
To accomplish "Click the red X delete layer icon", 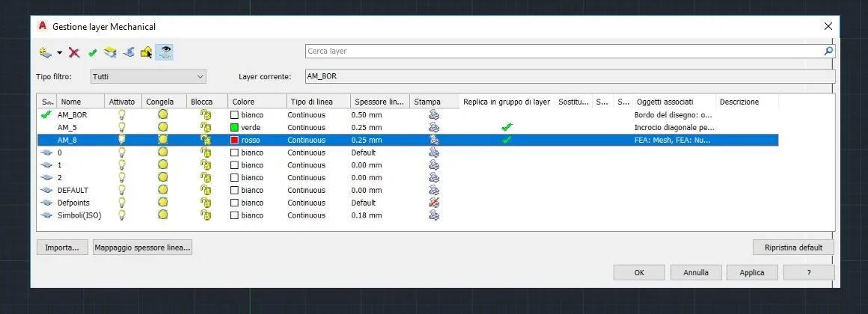I will coord(74,52).
